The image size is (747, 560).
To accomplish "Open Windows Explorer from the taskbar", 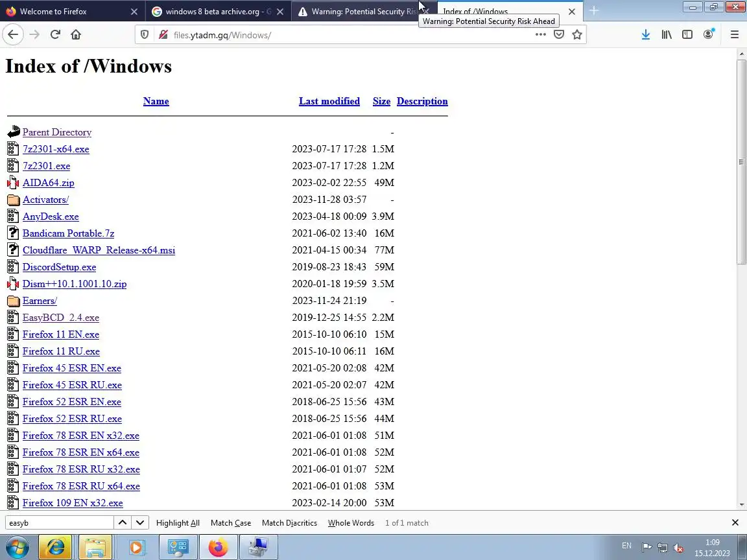I will (x=95, y=547).
